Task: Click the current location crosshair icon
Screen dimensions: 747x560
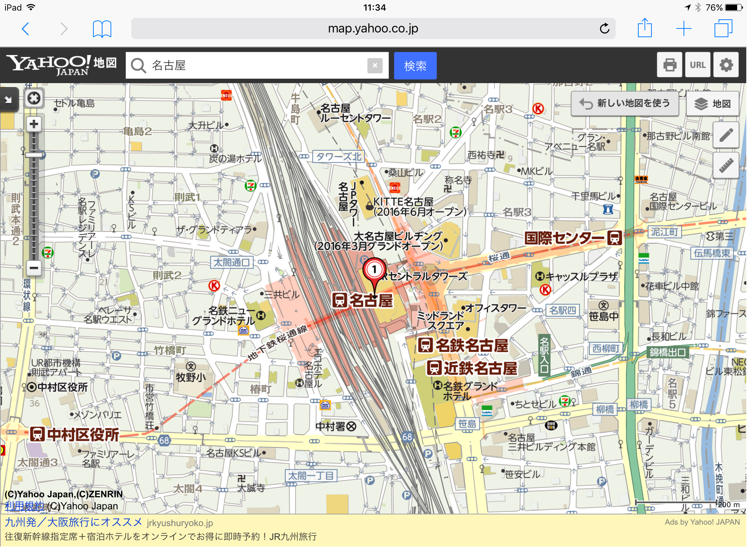Action: point(34,98)
